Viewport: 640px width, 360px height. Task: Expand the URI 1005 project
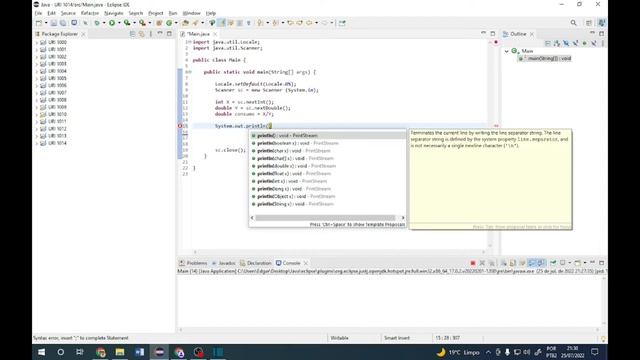37,78
